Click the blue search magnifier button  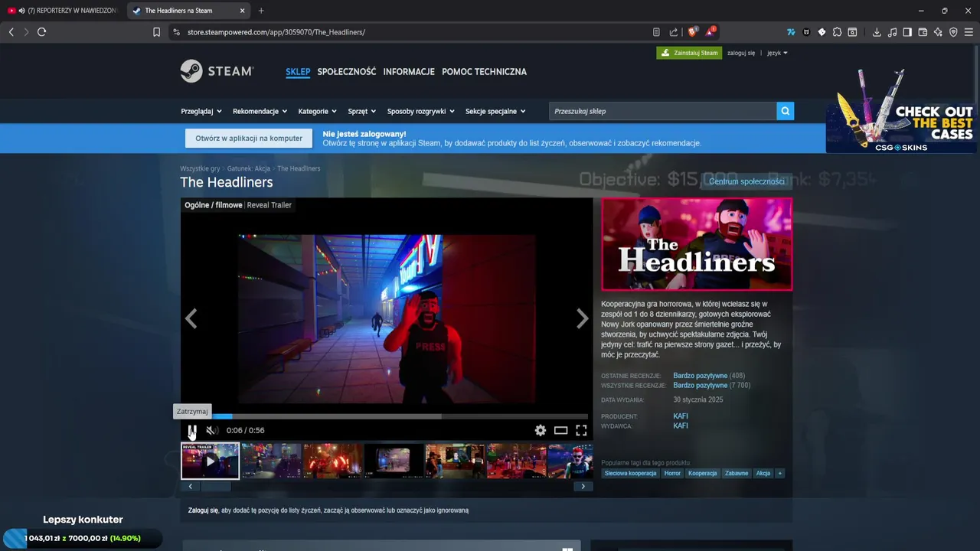(x=786, y=111)
